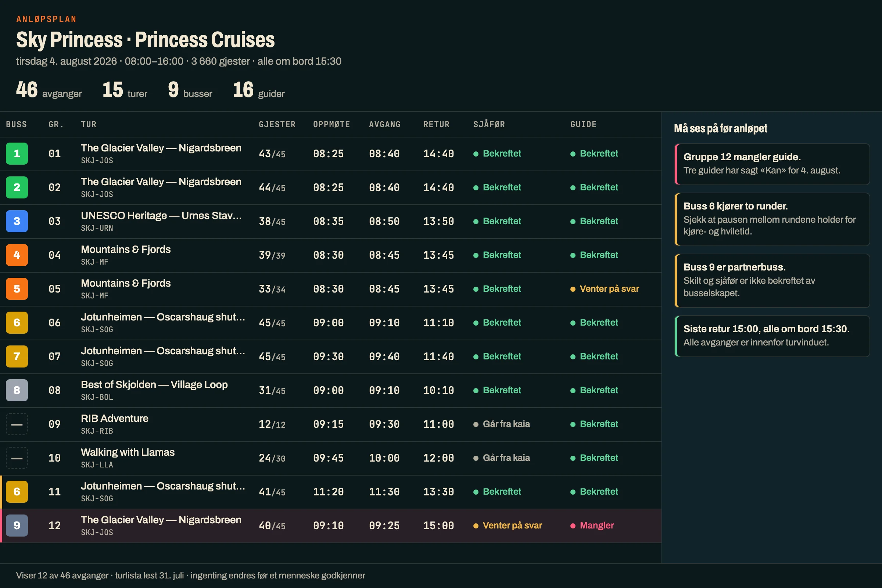Select the bus 9 badge in group 12
The image size is (882, 588).
tap(17, 526)
